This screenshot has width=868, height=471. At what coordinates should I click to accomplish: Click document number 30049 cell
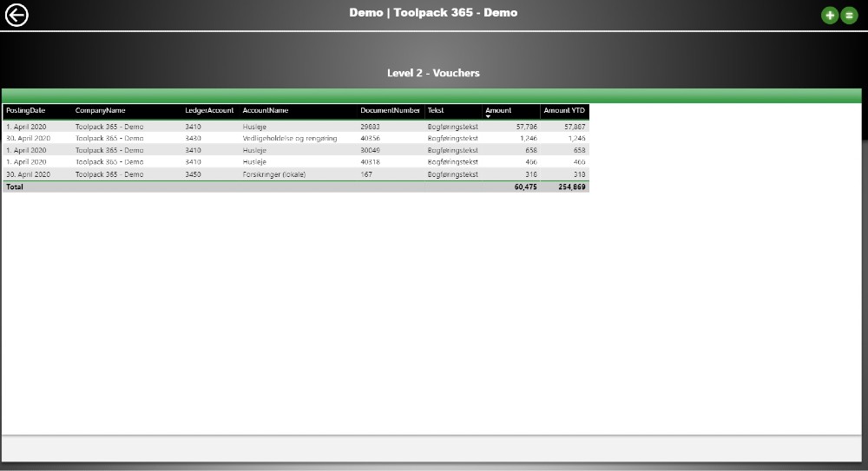pos(371,150)
